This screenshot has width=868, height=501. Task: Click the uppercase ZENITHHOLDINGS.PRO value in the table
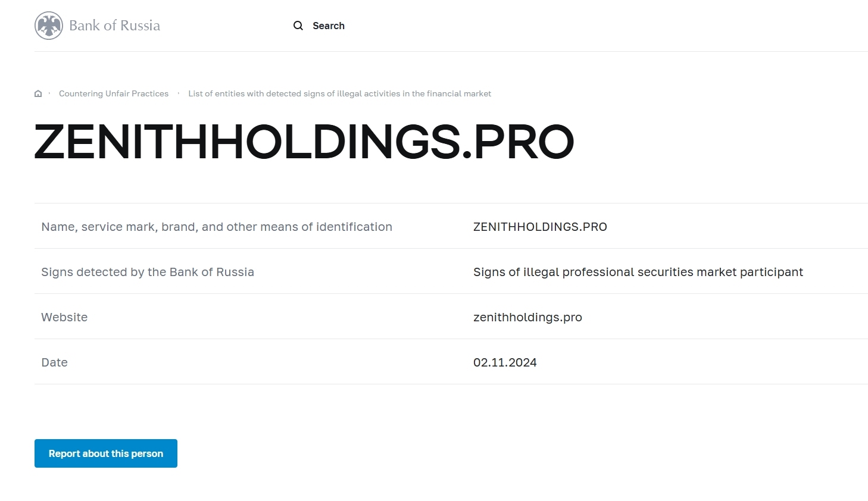540,227
